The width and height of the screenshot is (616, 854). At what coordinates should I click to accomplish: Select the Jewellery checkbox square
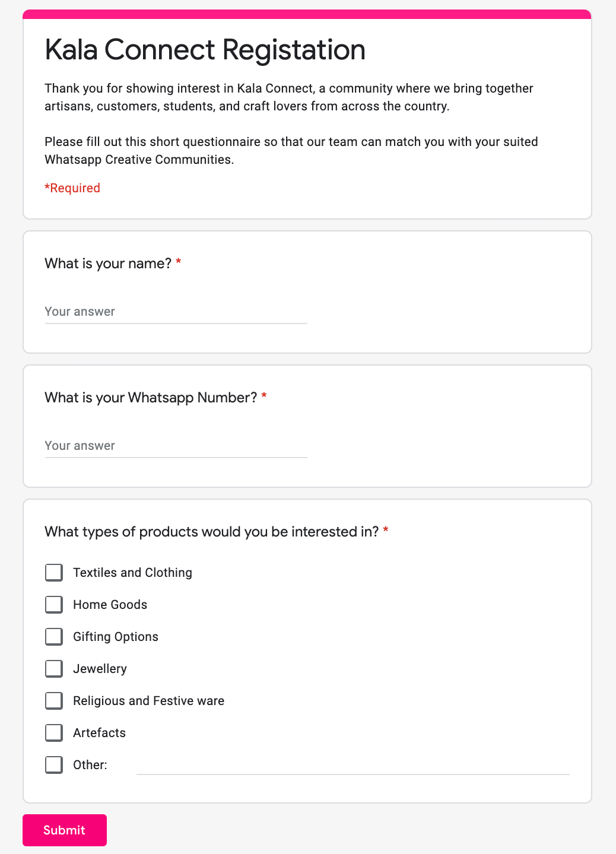[54, 669]
